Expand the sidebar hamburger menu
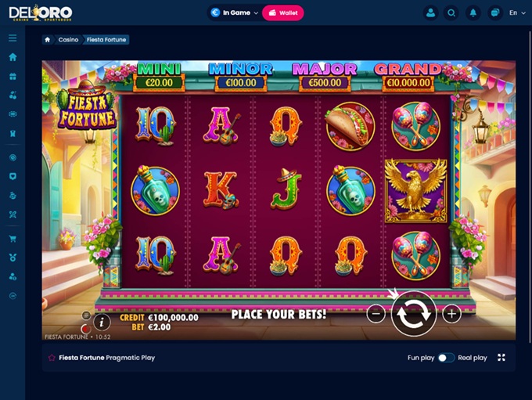The image size is (532, 400). click(13, 38)
